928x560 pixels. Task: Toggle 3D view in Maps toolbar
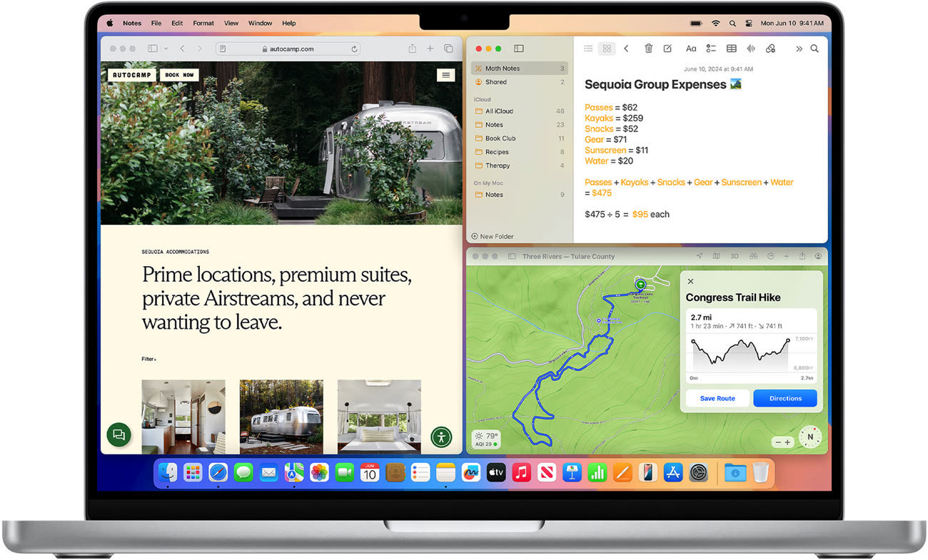(735, 256)
